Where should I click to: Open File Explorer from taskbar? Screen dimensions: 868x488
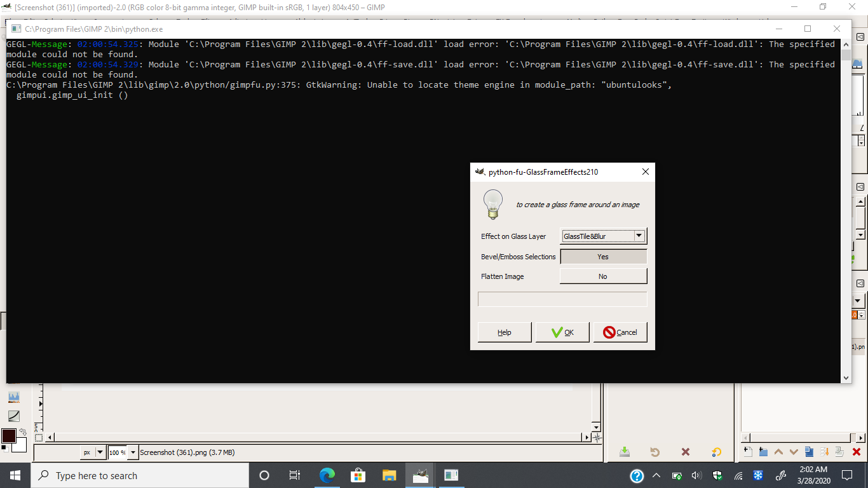point(390,475)
